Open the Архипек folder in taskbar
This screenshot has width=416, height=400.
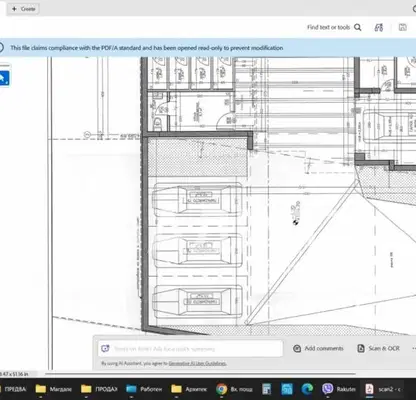click(189, 389)
